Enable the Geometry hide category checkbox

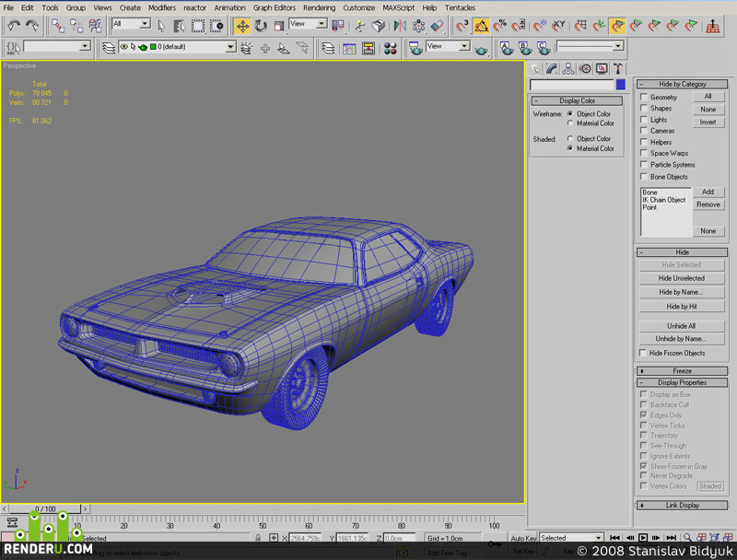tap(644, 97)
